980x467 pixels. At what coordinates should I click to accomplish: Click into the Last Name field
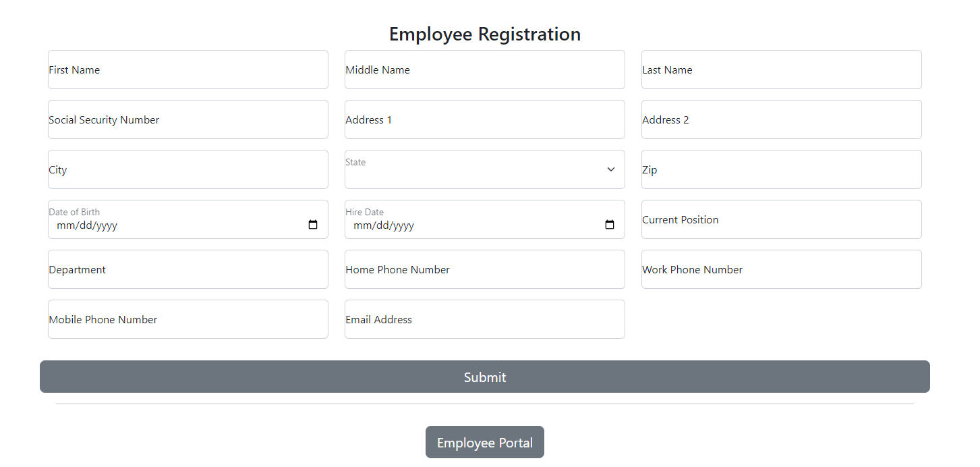click(781, 70)
